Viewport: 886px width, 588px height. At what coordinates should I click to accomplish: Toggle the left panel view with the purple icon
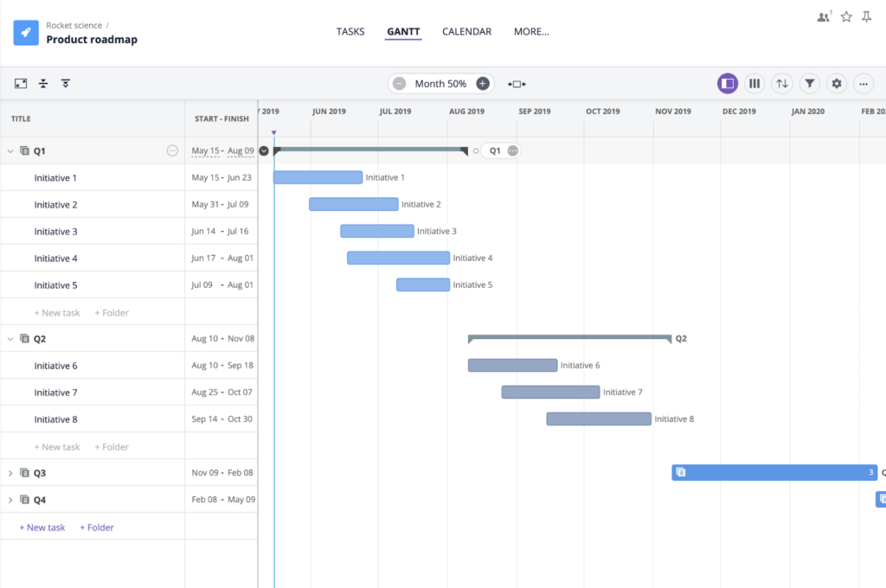coord(728,83)
